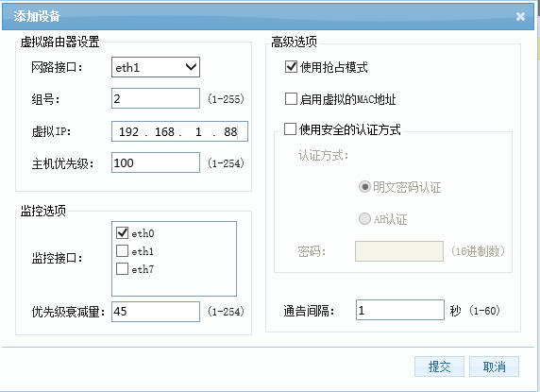Click the 组号 input field
The width and height of the screenshot is (540, 392).
point(156,98)
